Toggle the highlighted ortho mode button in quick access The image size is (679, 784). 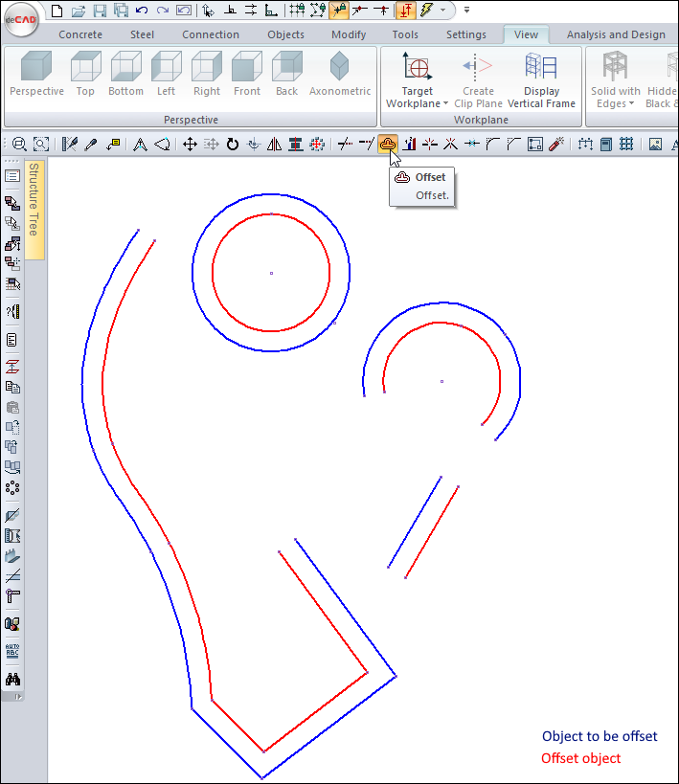[x=404, y=11]
